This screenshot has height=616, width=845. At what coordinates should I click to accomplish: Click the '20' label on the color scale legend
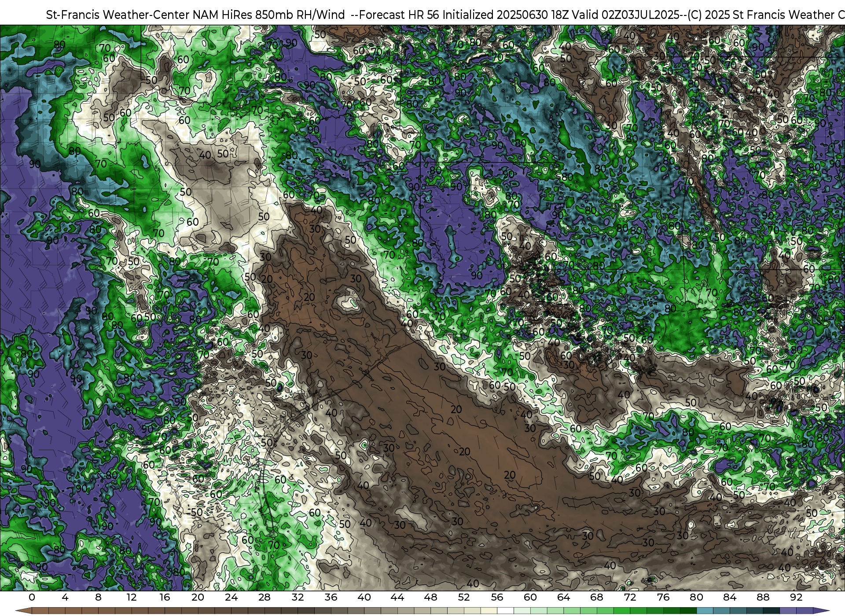tap(198, 598)
